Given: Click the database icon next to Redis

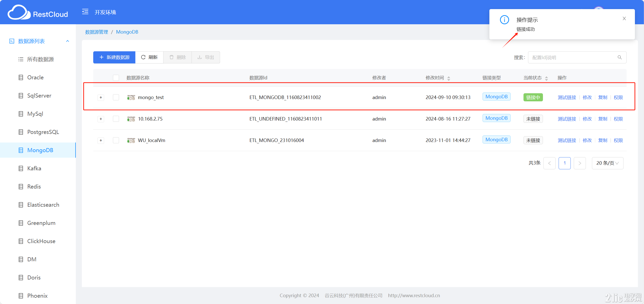Looking at the screenshot, I should pyautogui.click(x=21, y=186).
